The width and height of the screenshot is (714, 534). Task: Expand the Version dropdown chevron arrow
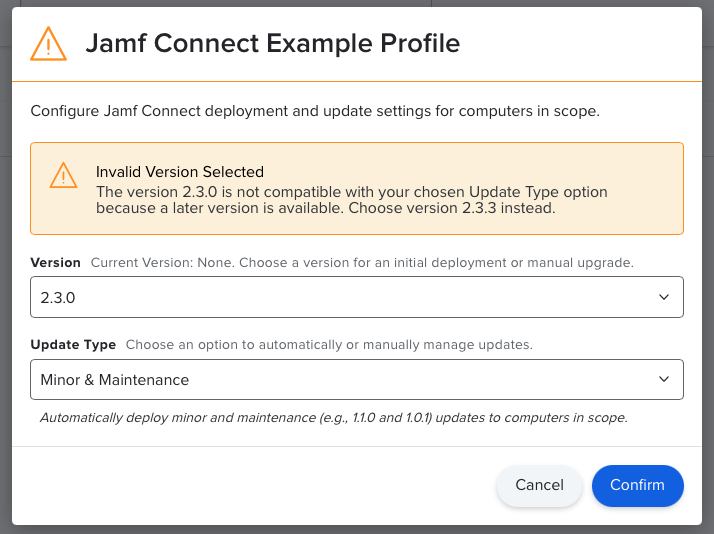click(x=664, y=297)
